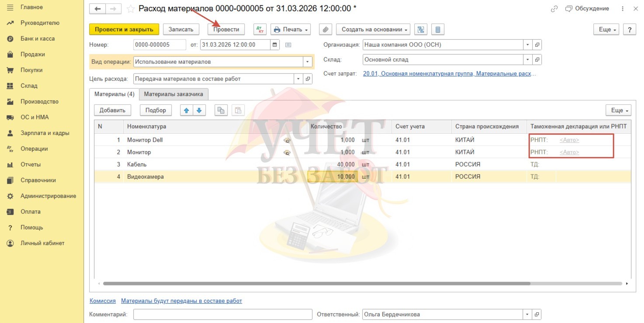Click the paperclip attachments icon
The height and width of the screenshot is (323, 644).
point(325,29)
